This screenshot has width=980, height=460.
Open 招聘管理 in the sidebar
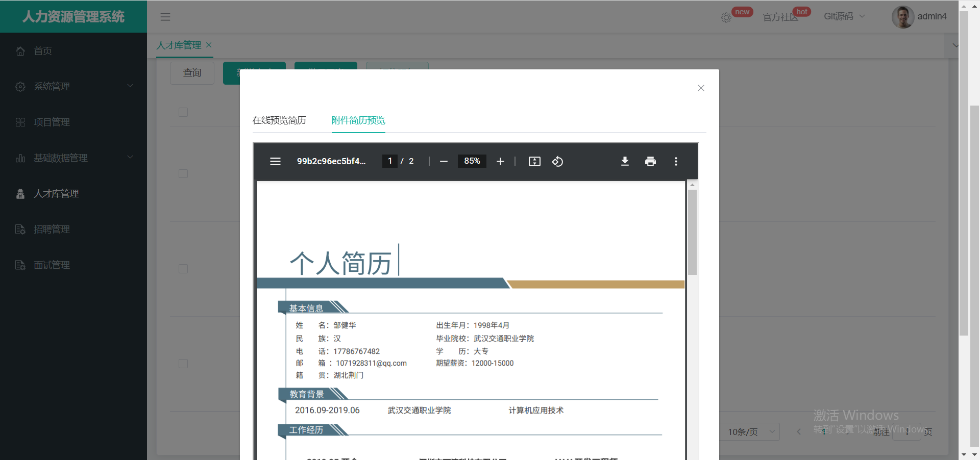[52, 229]
